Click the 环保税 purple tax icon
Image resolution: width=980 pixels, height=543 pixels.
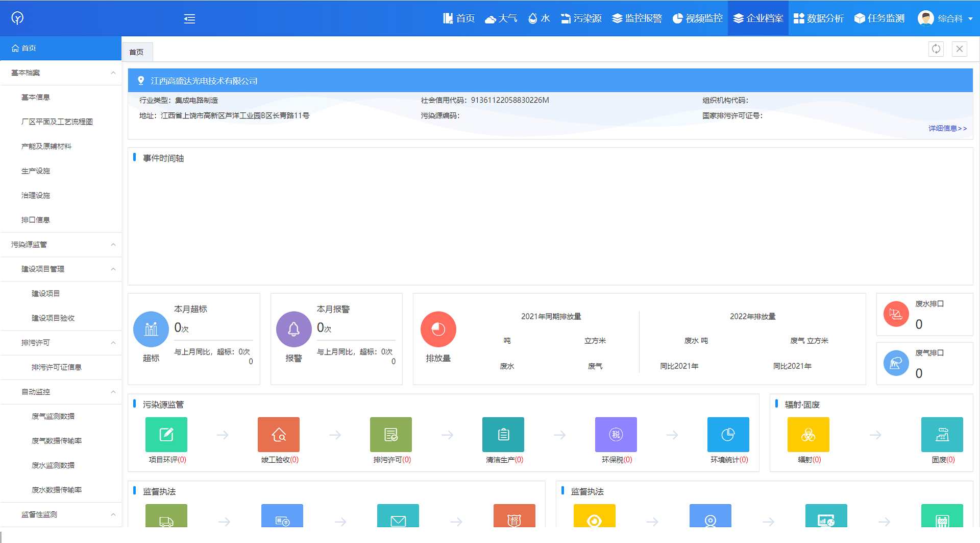(616, 435)
